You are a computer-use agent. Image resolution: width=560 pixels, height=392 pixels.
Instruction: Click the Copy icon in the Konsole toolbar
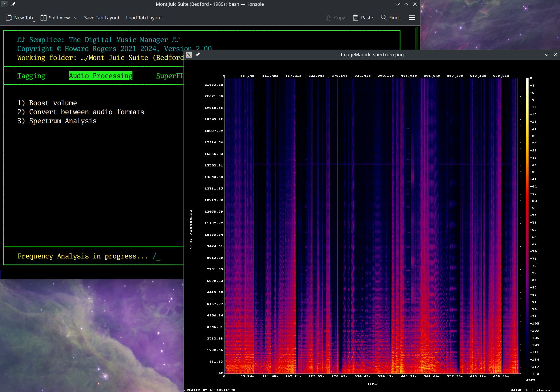coord(328,17)
